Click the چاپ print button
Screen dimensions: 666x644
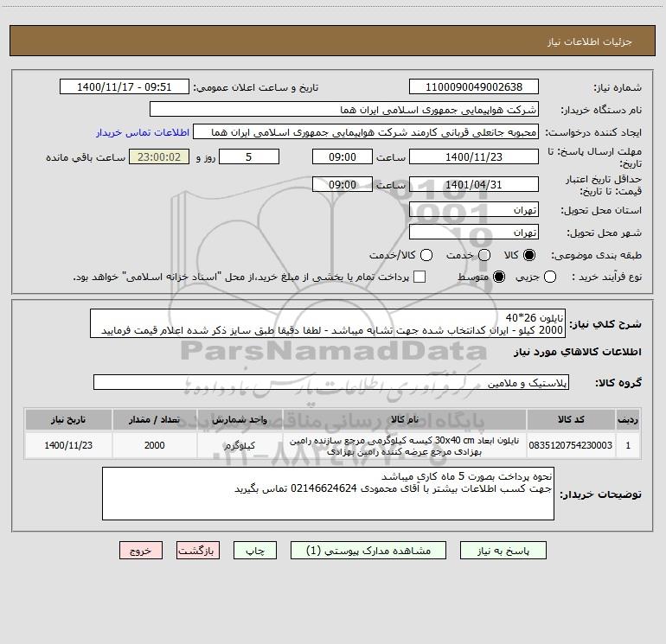(255, 551)
